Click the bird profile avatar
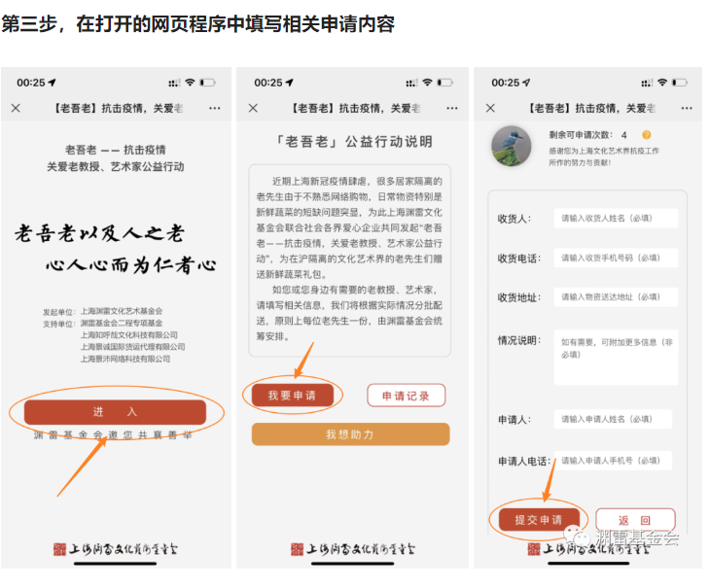Screen dimensions: 710x588 point(512,144)
